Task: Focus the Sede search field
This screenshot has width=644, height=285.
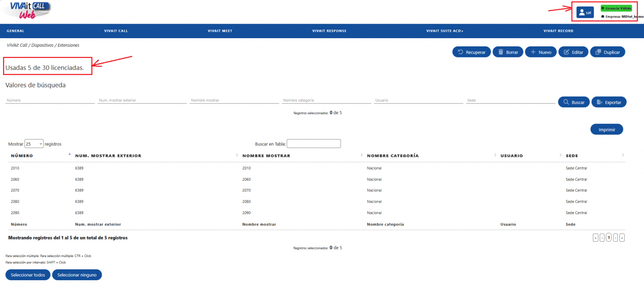Action: tap(510, 100)
